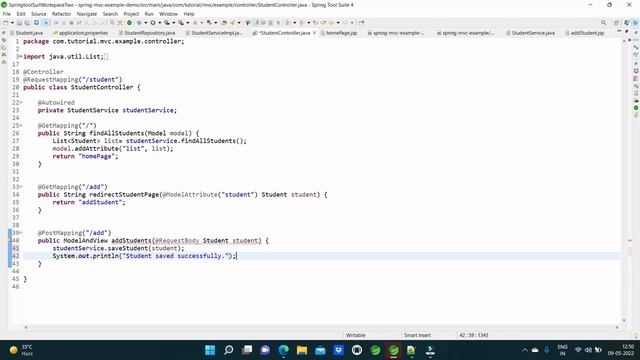
Task: Click the error marker on line 40
Action: pos(10,241)
